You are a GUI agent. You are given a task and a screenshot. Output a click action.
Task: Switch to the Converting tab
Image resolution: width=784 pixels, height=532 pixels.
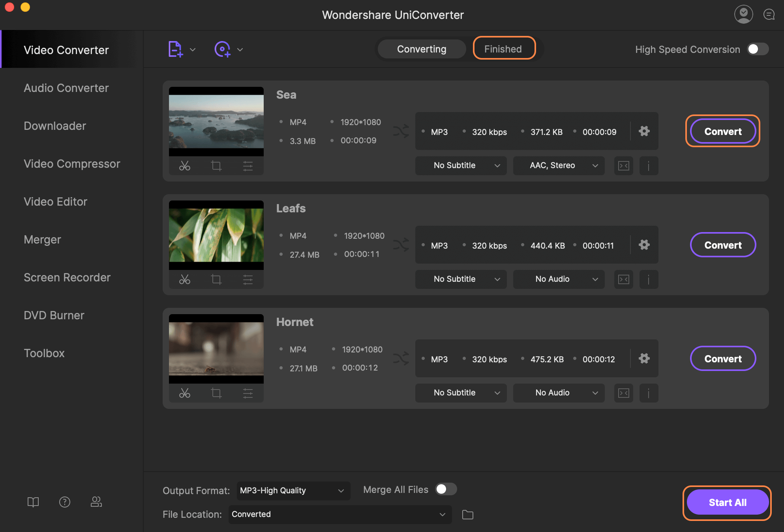pos(422,49)
